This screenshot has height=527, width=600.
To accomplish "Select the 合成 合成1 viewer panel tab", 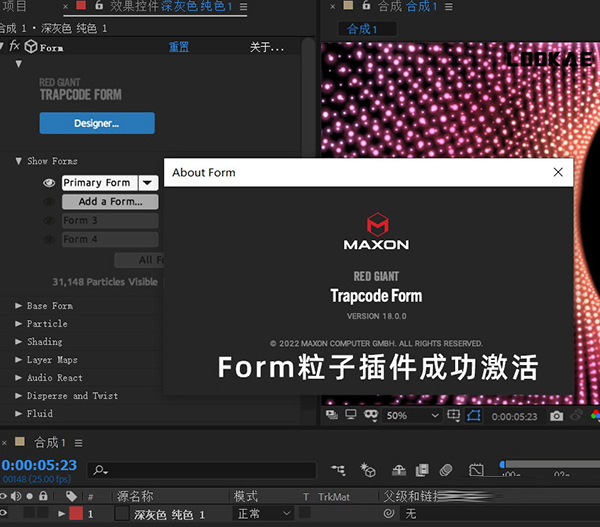I will click(x=407, y=6).
